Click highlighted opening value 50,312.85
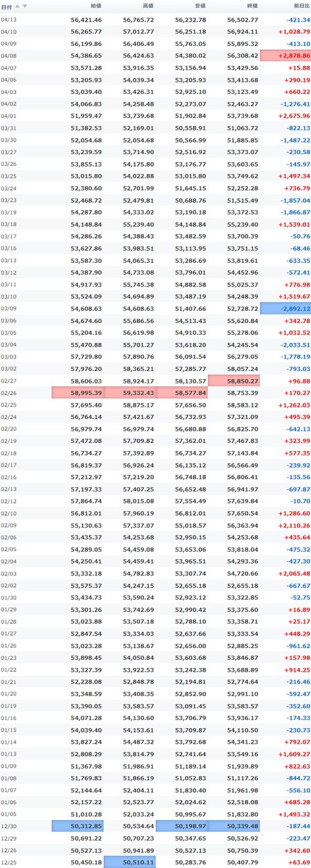The image size is (311, 868). 78,826
